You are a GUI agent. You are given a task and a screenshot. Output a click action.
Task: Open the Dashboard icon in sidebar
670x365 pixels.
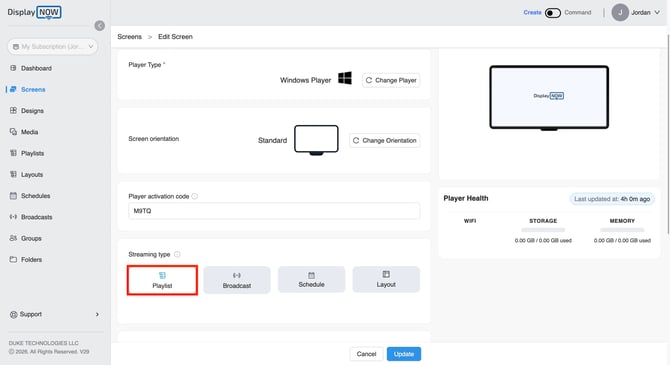[x=13, y=68]
